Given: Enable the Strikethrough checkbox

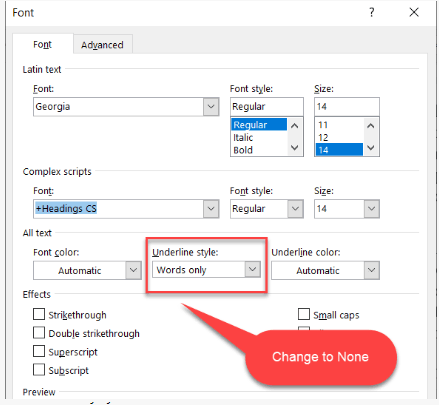Looking at the screenshot, I should pos(39,314).
